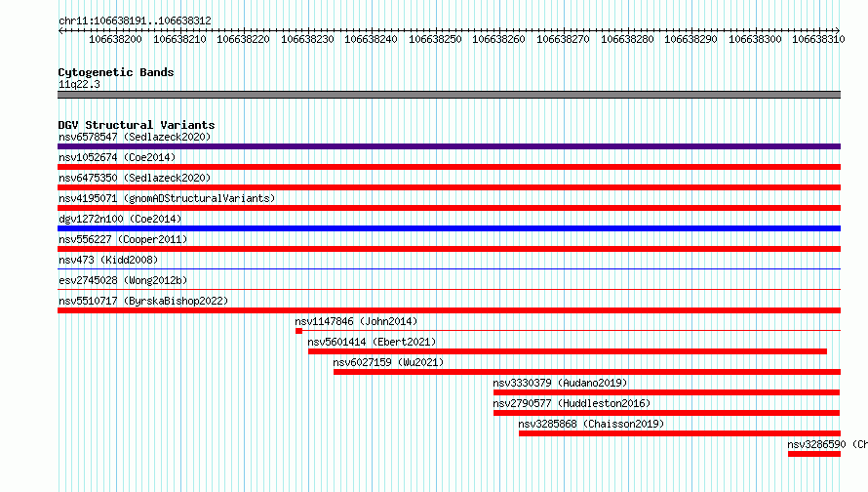Click the nsv5601414 (Ebert2021) label
The height and width of the screenshot is (492, 868).
[372, 342]
